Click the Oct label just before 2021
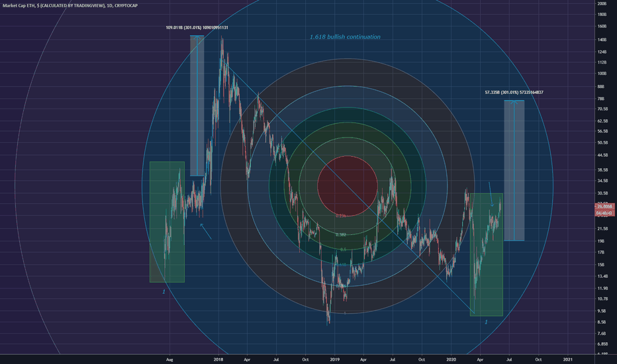The width and height of the screenshot is (617, 364). pyautogui.click(x=538, y=359)
